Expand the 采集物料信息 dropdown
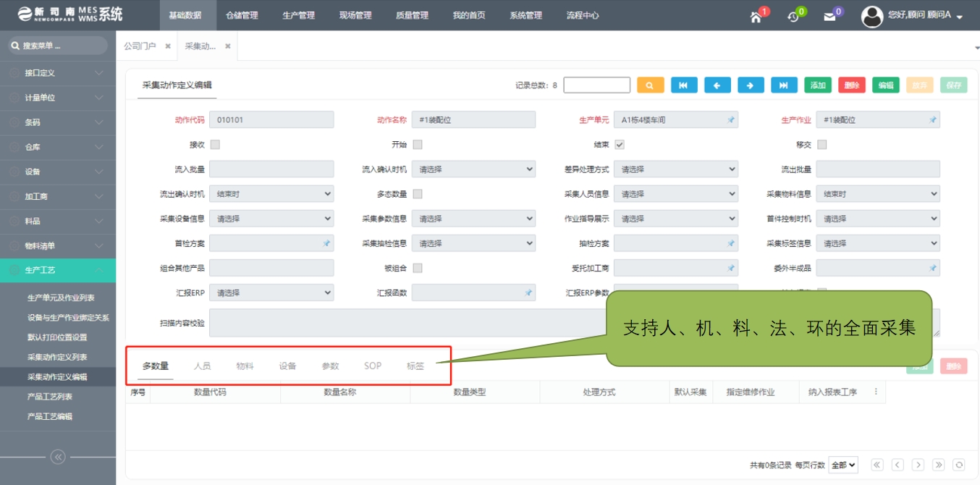 [877, 194]
